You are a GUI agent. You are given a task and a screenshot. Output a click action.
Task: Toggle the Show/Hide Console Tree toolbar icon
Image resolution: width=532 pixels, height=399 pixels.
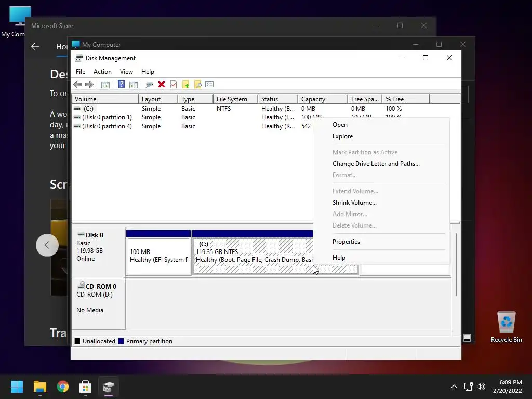105,85
